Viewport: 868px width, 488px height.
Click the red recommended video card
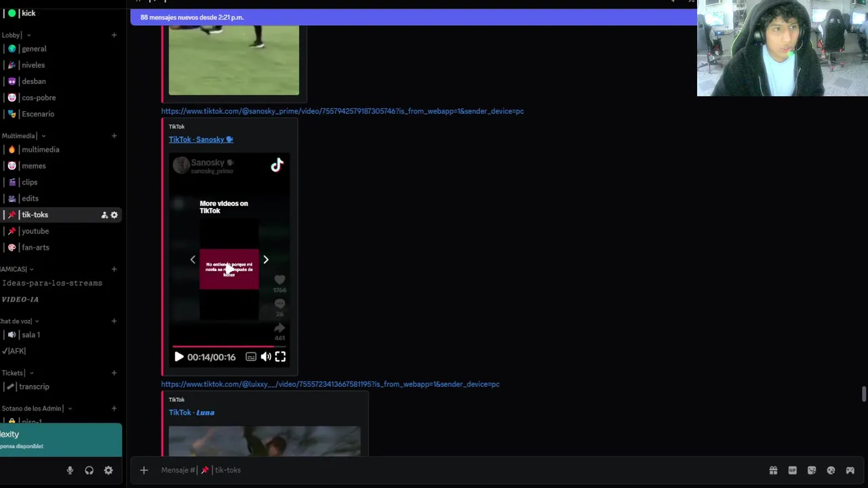(x=229, y=269)
